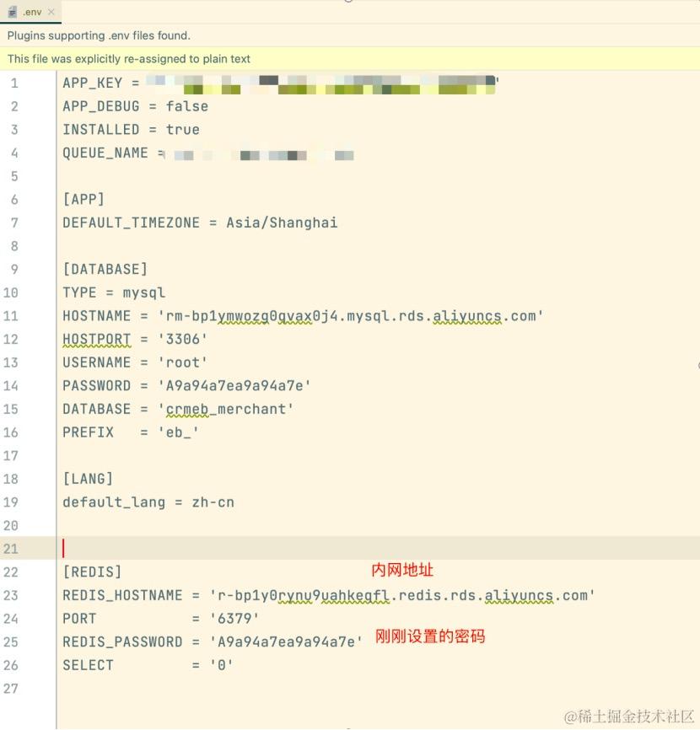The width and height of the screenshot is (700, 730).
Task: Click the 'Plugins supporting .env files found.' notice
Action: (99, 35)
